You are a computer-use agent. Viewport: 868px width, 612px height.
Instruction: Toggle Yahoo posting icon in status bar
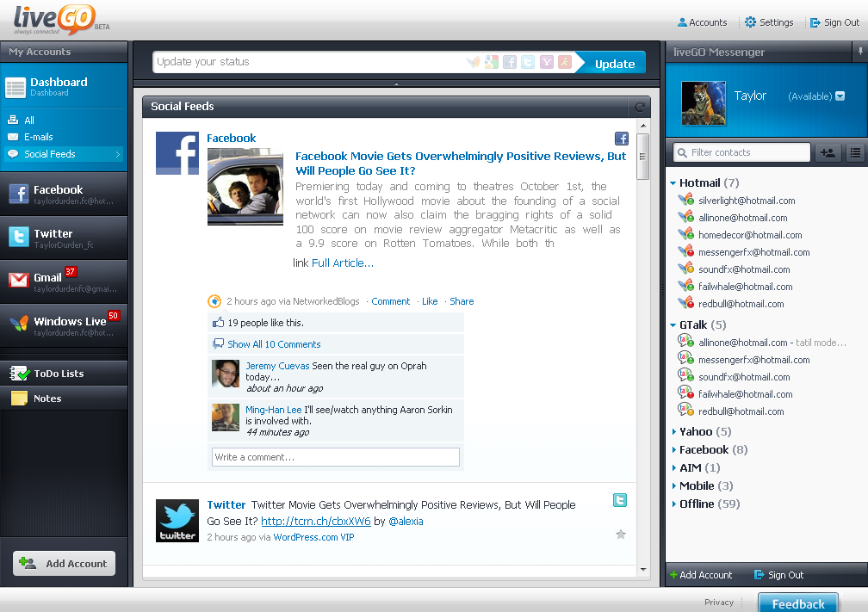point(546,62)
